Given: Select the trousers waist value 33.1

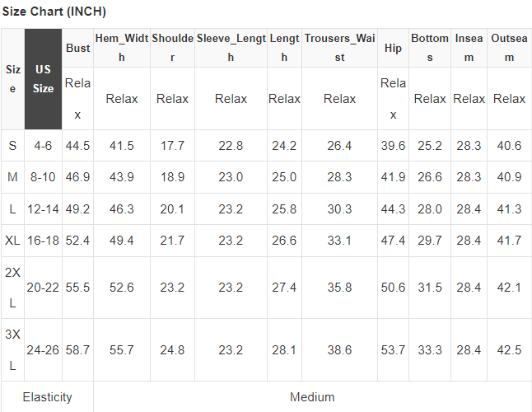Looking at the screenshot, I should (x=339, y=241).
